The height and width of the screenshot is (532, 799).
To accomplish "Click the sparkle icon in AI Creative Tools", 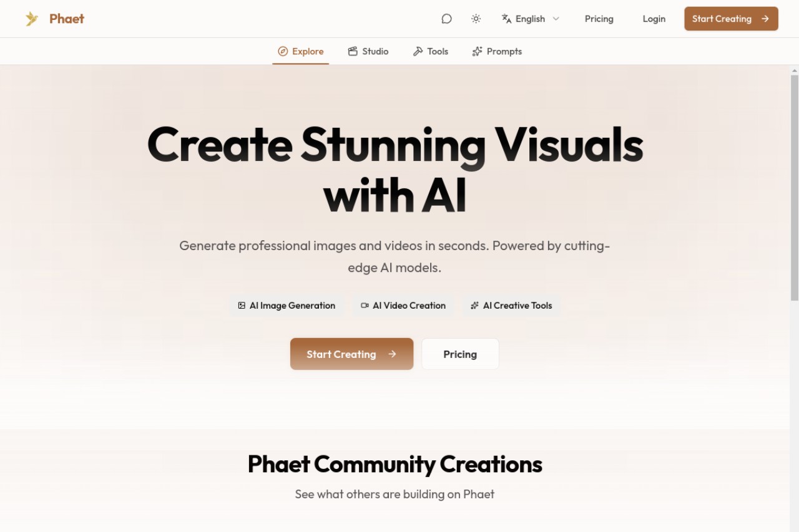I will click(474, 306).
